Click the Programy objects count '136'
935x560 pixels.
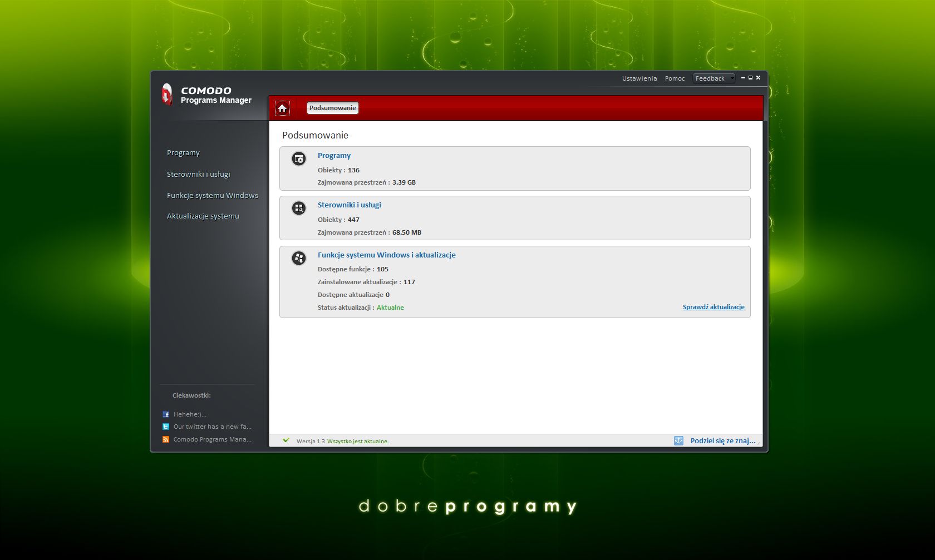point(353,170)
